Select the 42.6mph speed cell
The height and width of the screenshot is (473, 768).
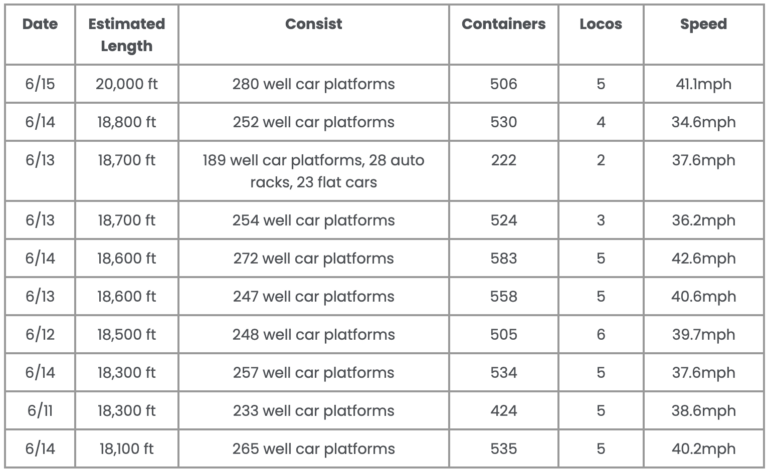703,258
